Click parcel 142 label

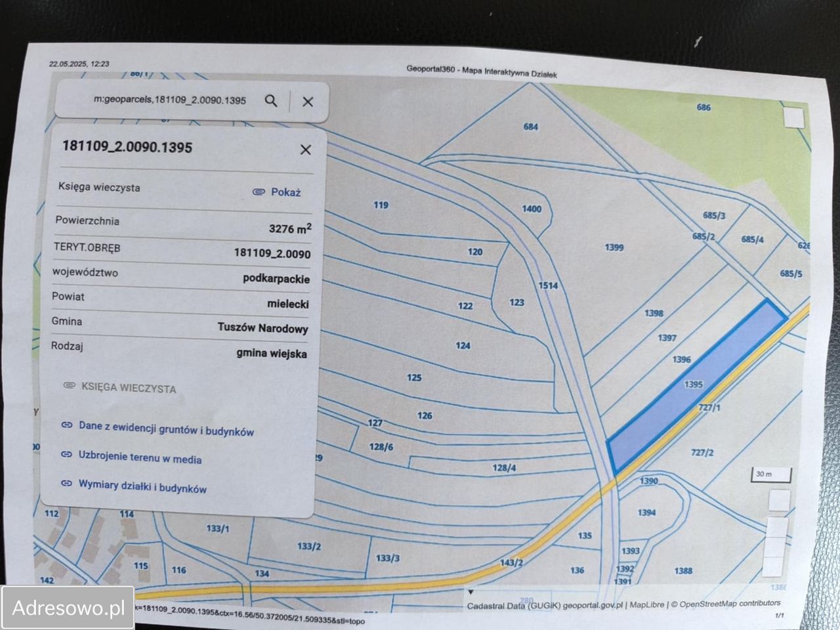[47, 580]
